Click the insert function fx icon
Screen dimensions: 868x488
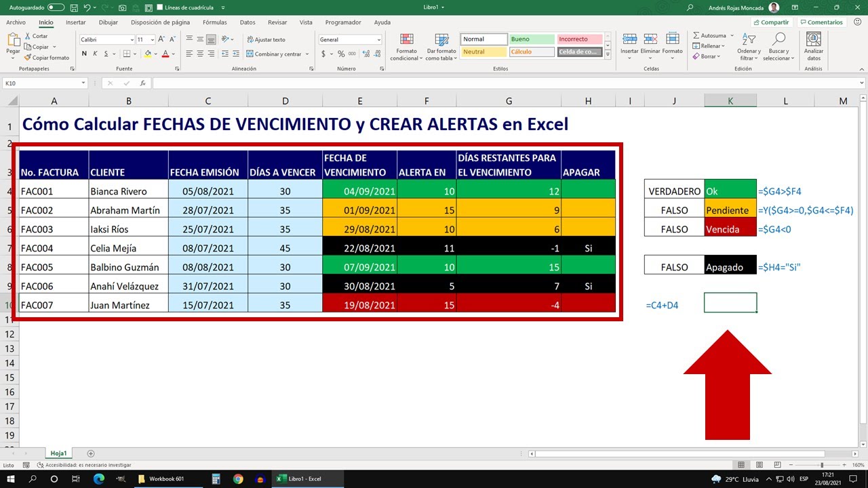[142, 83]
